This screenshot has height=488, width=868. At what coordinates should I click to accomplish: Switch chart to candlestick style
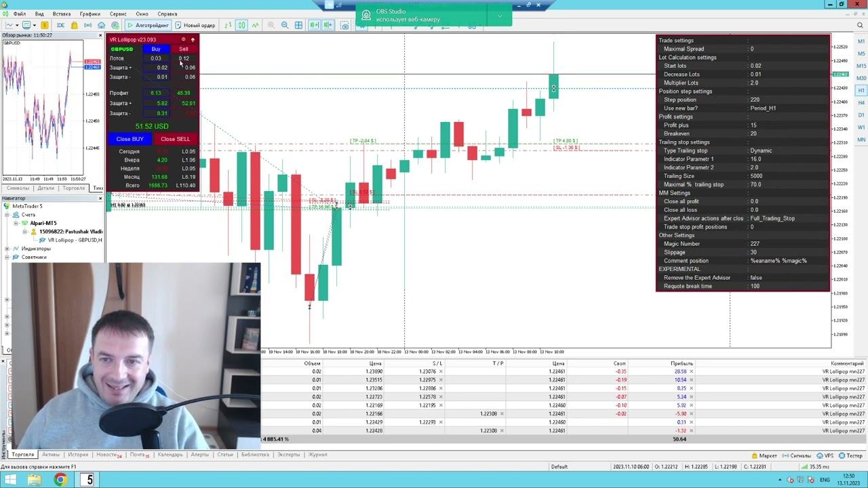pos(241,25)
